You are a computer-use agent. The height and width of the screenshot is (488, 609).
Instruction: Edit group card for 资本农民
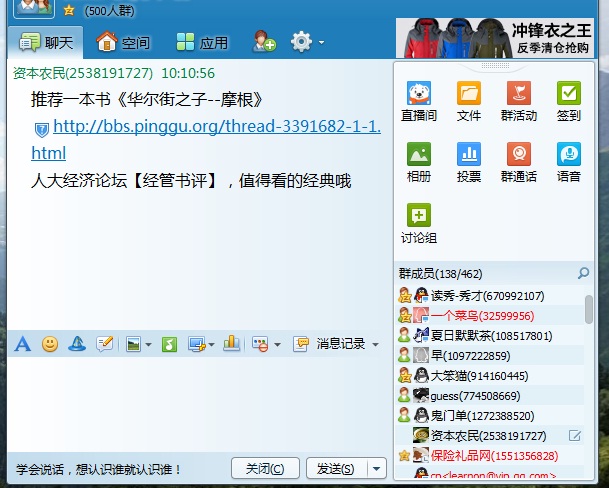pyautogui.click(x=575, y=436)
